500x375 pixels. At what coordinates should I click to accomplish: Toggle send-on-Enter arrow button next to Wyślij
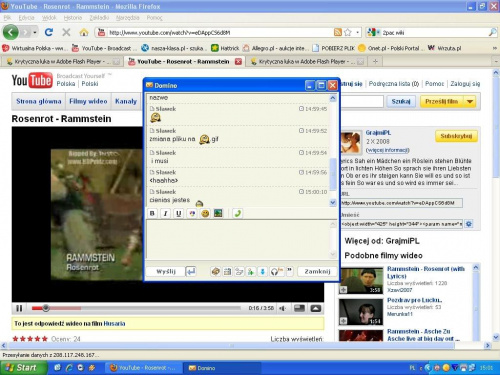(191, 272)
